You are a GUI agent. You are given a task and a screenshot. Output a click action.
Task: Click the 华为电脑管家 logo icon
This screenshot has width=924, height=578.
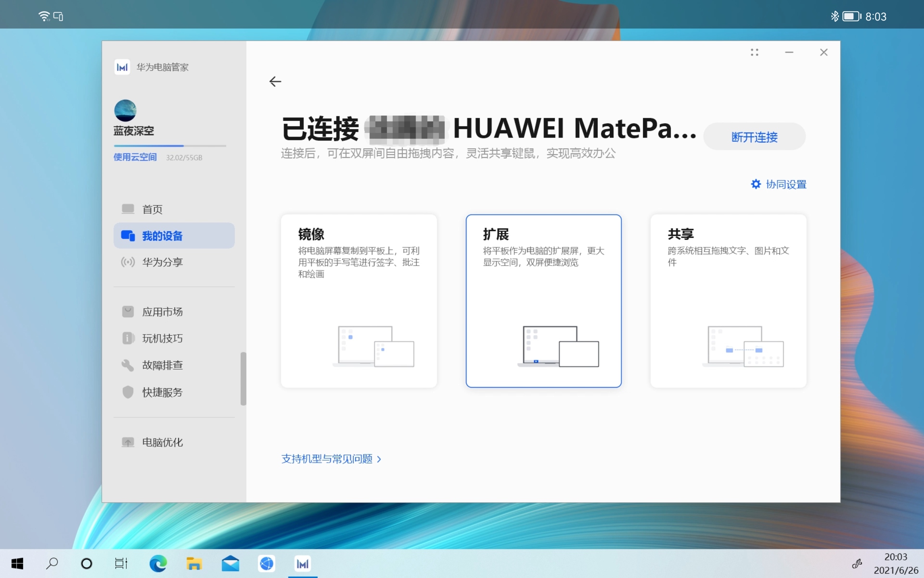(122, 67)
